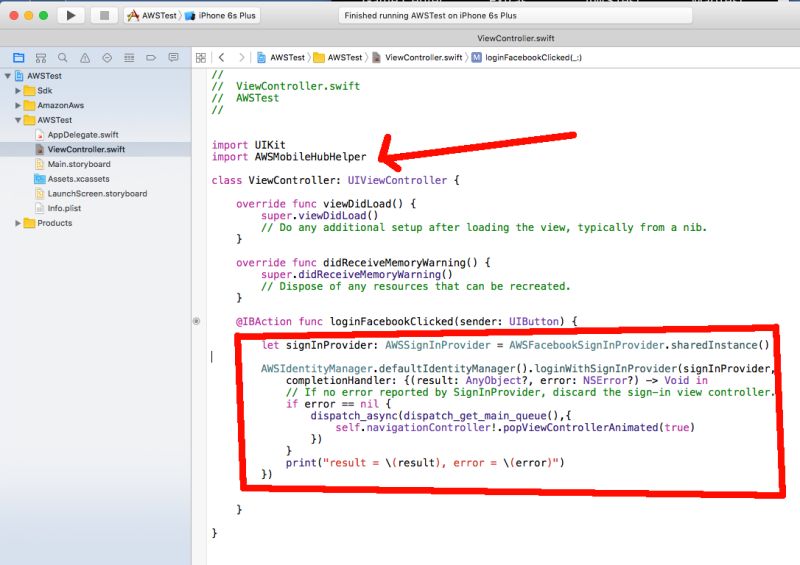
Task: Collapse the AWSTest project root
Action: pos(8,76)
